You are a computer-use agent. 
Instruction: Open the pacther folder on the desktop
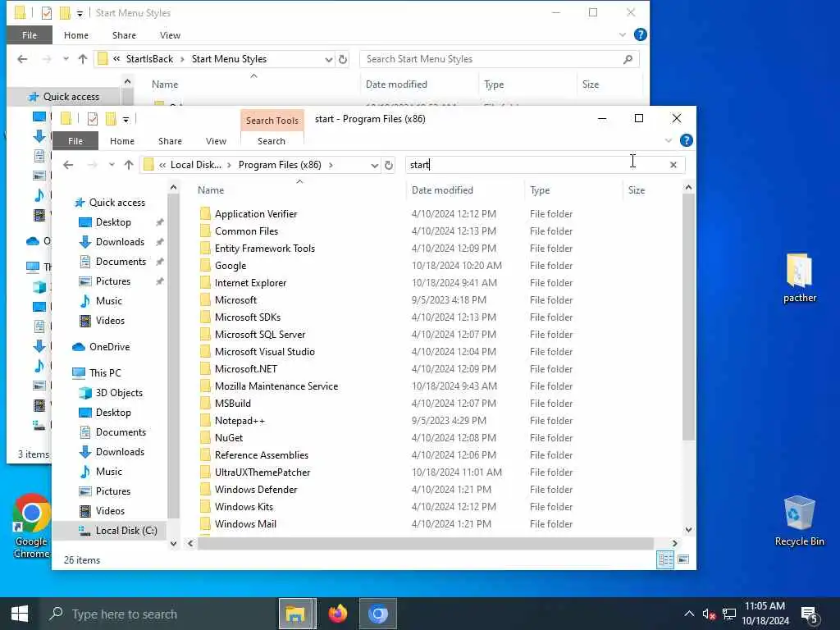799,279
